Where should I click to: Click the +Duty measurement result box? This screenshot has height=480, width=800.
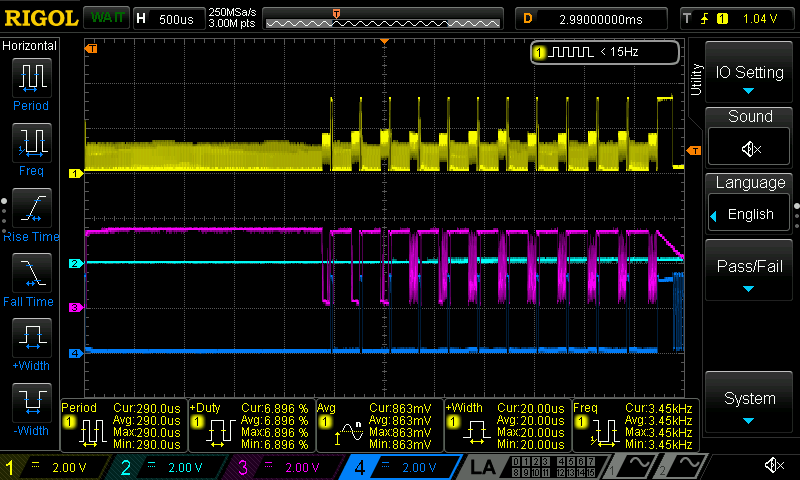coord(251,425)
